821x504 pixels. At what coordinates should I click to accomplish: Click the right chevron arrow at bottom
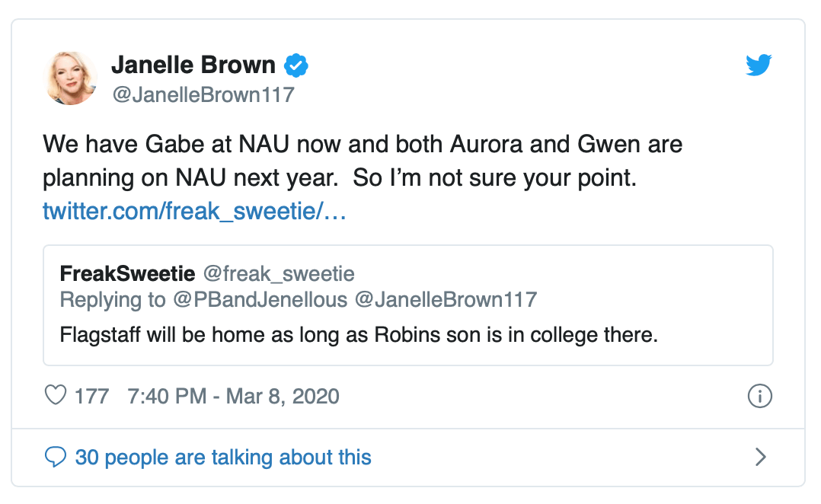point(760,457)
